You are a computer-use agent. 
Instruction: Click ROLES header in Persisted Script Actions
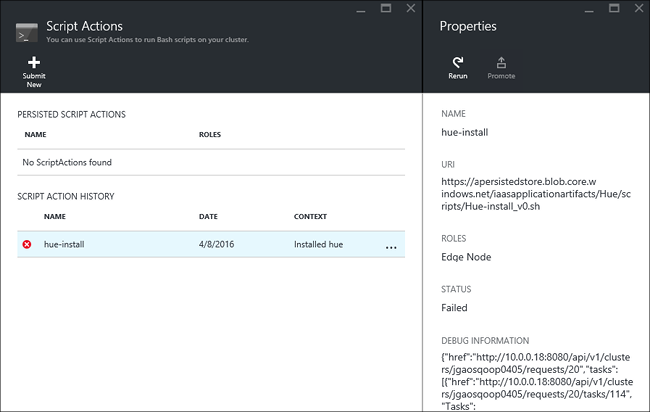click(209, 134)
